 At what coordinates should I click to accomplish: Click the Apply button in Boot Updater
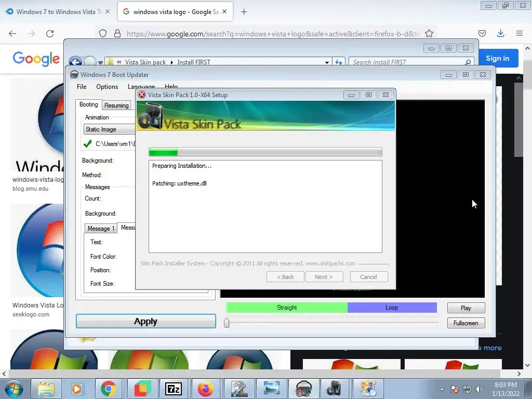click(146, 321)
